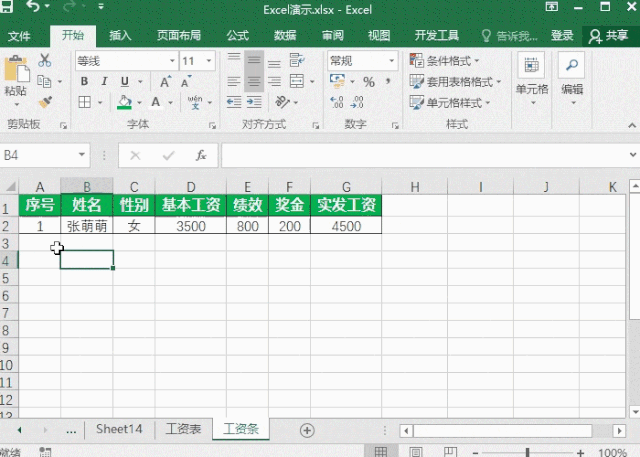
Task: Switch to page layout view
Action: (x=416, y=452)
